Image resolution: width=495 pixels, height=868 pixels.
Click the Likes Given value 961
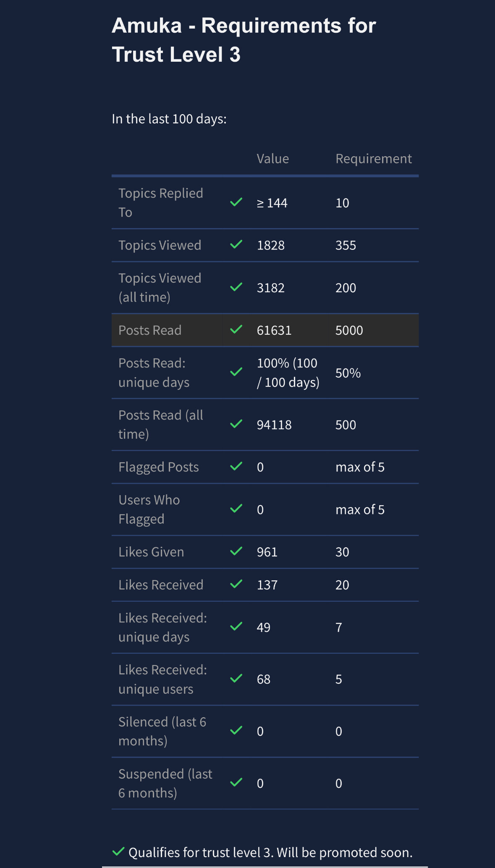(267, 552)
